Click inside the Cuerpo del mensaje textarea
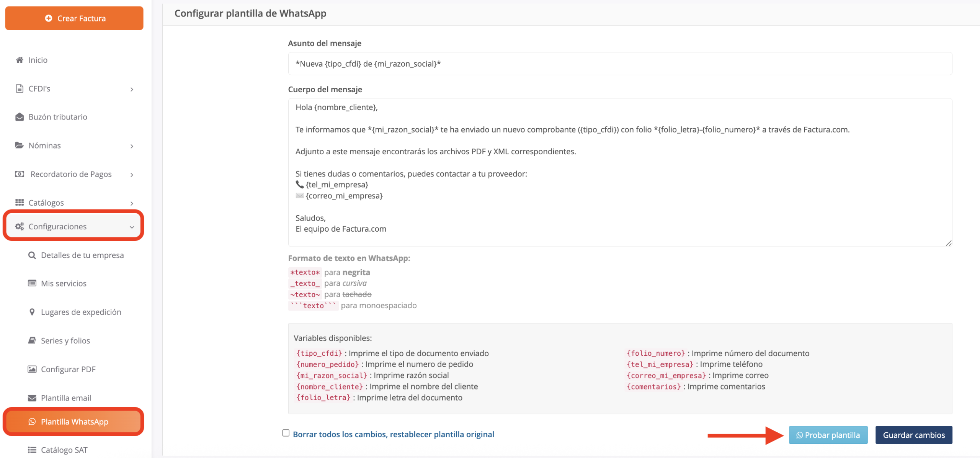The height and width of the screenshot is (458, 980). point(620,172)
